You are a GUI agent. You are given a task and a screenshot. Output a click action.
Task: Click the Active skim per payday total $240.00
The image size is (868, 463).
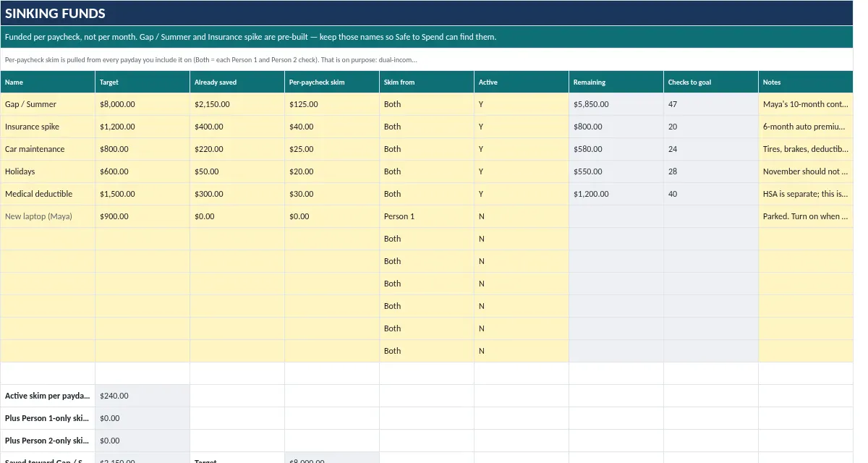142,396
